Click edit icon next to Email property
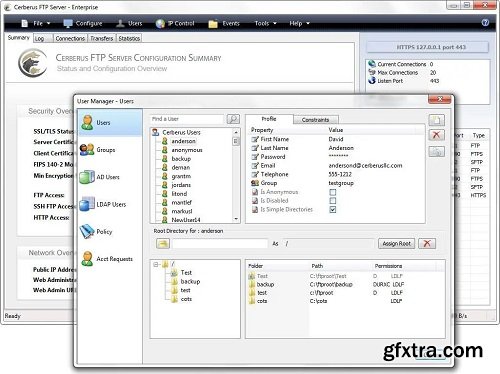 pos(255,166)
